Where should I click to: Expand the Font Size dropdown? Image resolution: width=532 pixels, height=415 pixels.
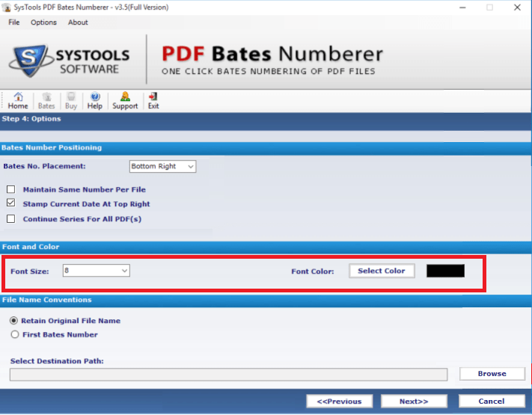(97, 271)
